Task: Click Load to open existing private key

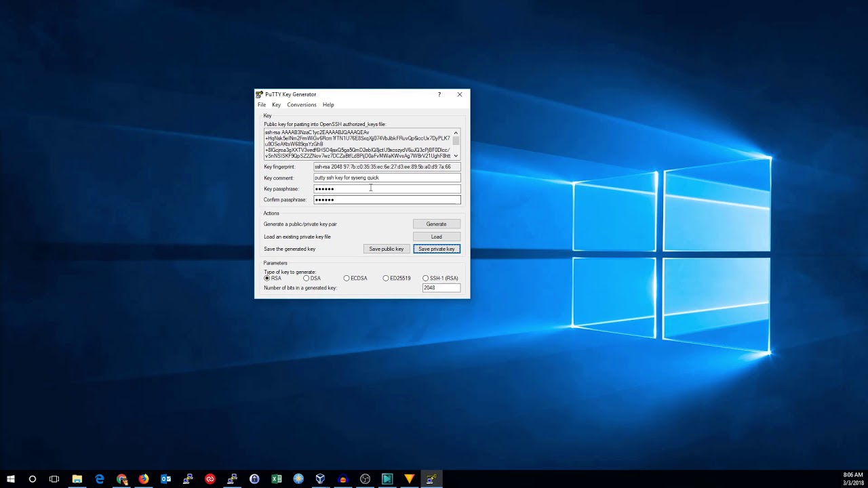Action: tap(437, 237)
